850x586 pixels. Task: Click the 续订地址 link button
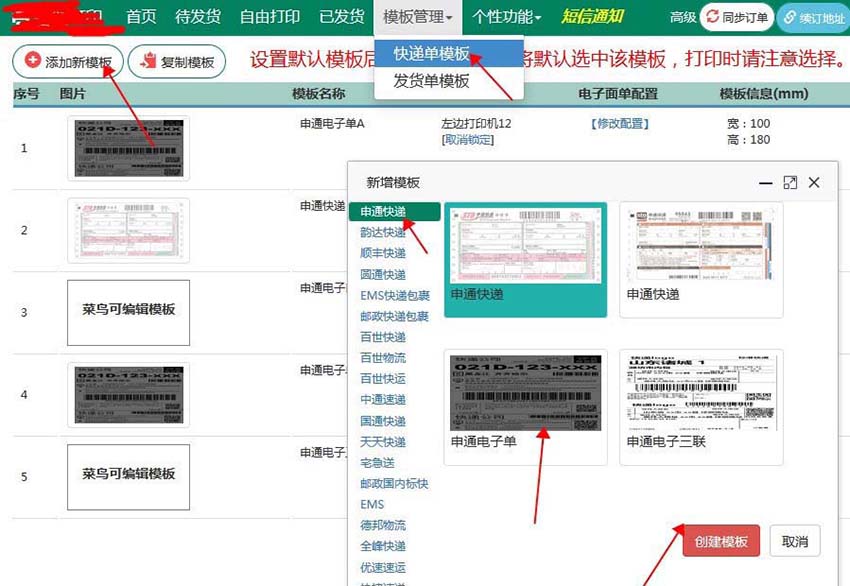point(814,18)
